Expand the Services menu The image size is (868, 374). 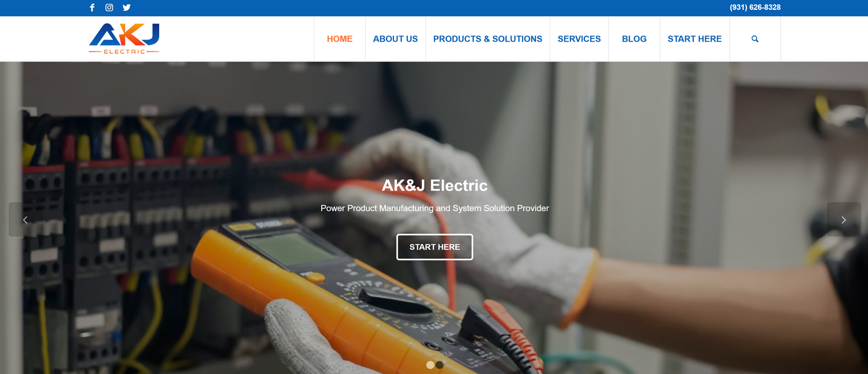(579, 39)
